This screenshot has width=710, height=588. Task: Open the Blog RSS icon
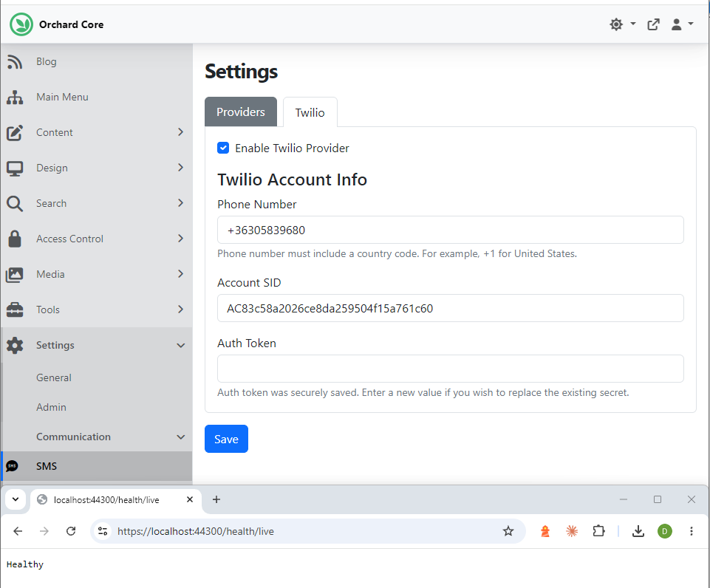coord(15,62)
